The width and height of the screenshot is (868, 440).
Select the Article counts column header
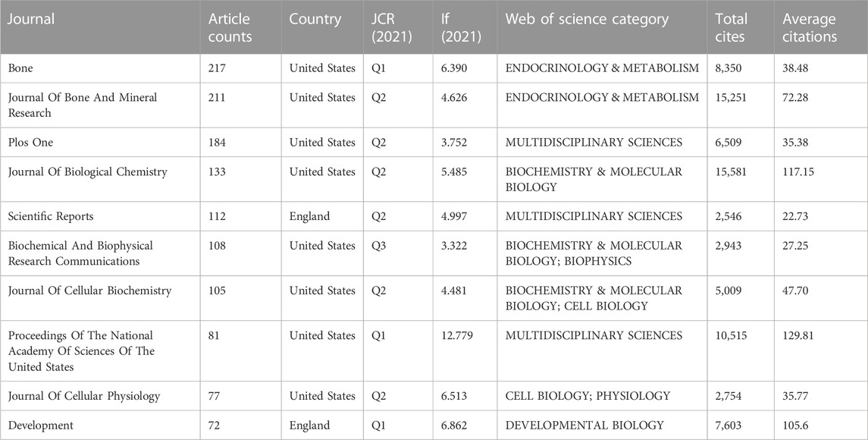click(x=241, y=27)
